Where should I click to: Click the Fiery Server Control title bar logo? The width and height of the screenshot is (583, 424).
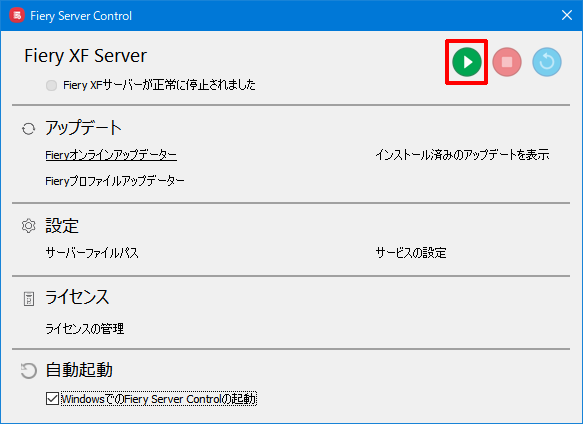click(x=17, y=16)
